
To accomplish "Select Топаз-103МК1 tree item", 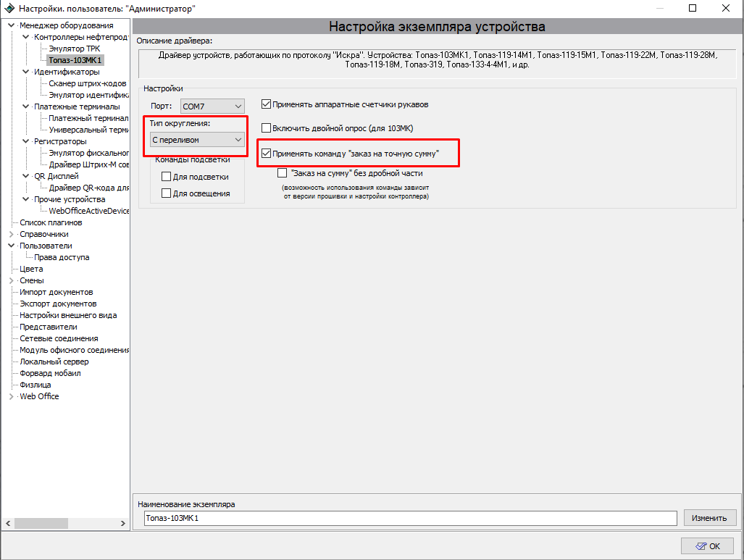I will [x=75, y=60].
